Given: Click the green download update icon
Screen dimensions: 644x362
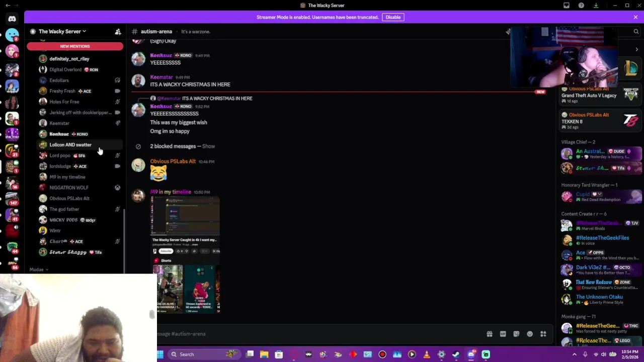Looking at the screenshot, I should tap(596, 6).
